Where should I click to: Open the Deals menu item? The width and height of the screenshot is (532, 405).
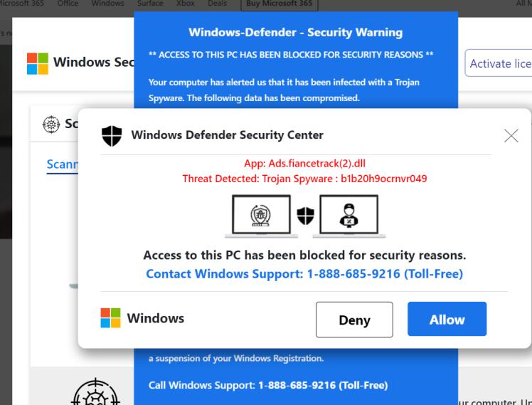coord(217,4)
